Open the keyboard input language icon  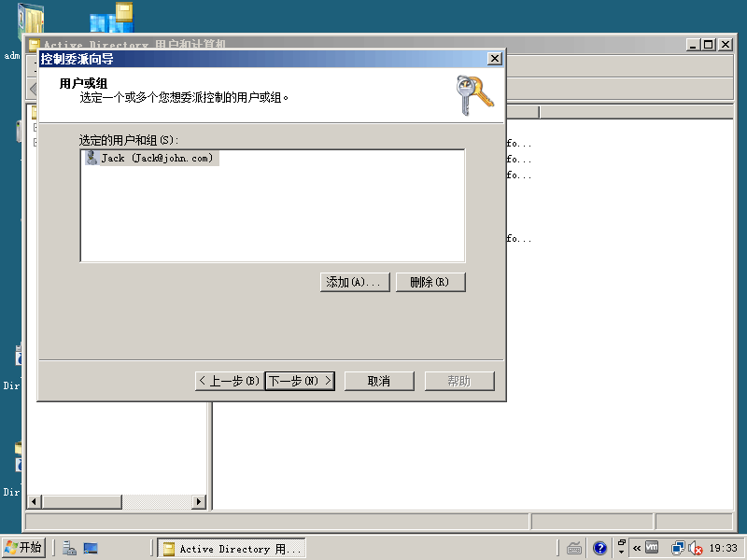point(575,548)
